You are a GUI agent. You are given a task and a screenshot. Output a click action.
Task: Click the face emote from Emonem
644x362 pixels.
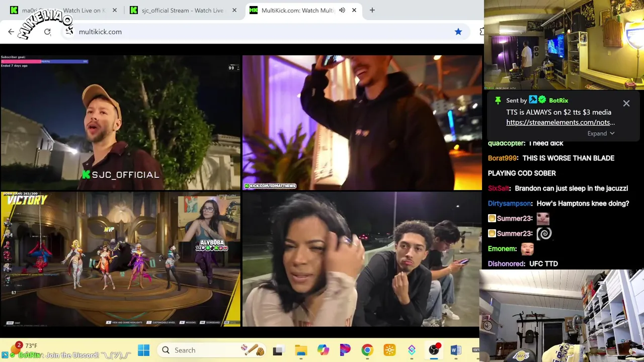(527, 248)
